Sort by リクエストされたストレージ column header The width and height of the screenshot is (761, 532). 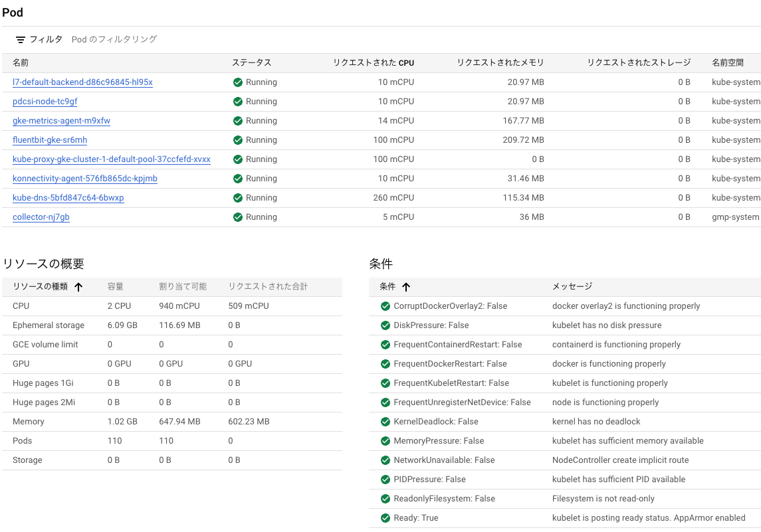(x=639, y=63)
